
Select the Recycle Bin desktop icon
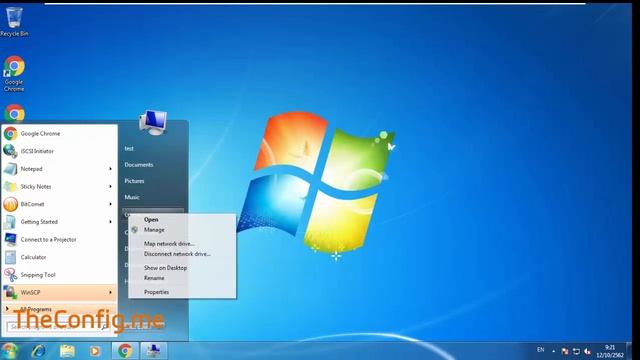[14, 22]
